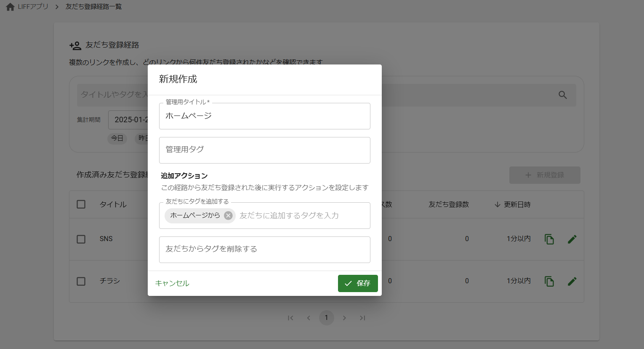Click the ホームページから chip label
The width and height of the screenshot is (644, 349).
point(195,215)
